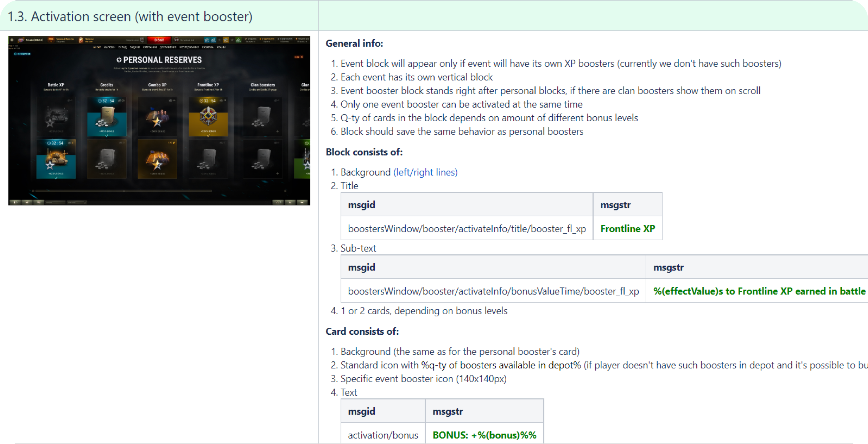Click 'Each event has its own vertical block' line
This screenshot has height=444, width=868.
[416, 77]
